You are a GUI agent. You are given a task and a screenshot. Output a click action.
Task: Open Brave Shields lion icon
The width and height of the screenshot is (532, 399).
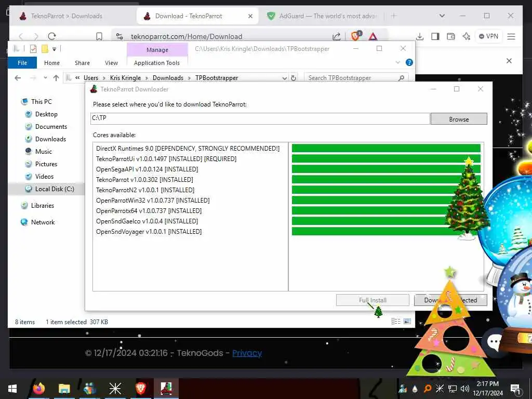[356, 36]
